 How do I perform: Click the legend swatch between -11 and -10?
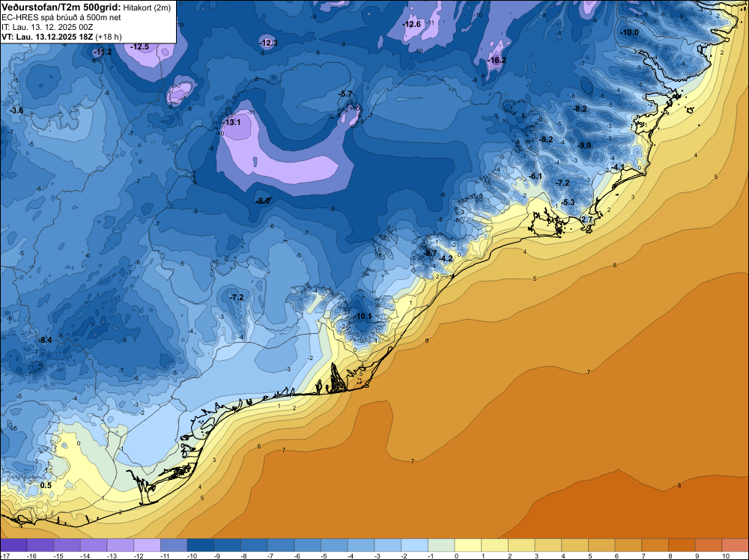coord(174,545)
